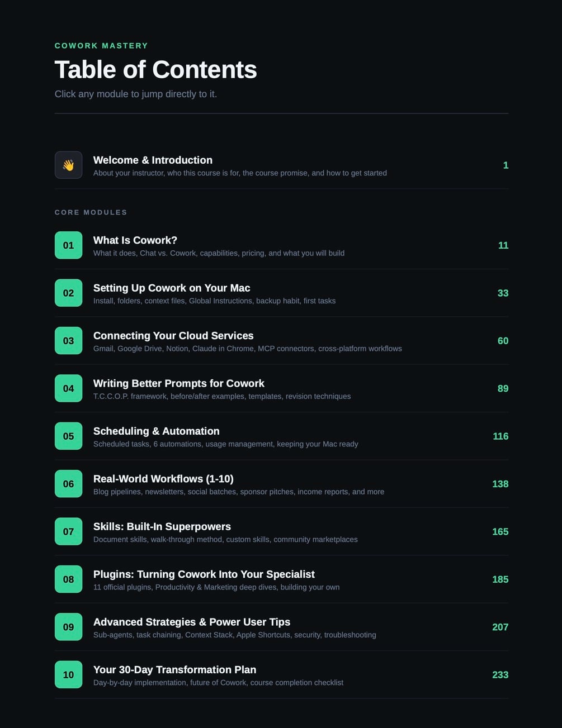Click the Table of Contents heading
Screen dimensions: 562x728
pyautogui.click(x=155, y=70)
